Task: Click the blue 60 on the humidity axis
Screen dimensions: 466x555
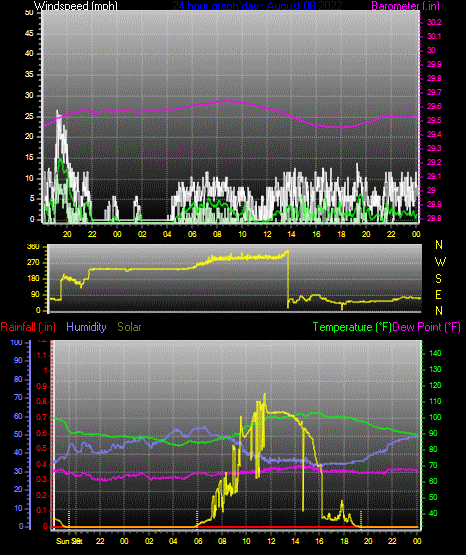Action: click(x=18, y=417)
